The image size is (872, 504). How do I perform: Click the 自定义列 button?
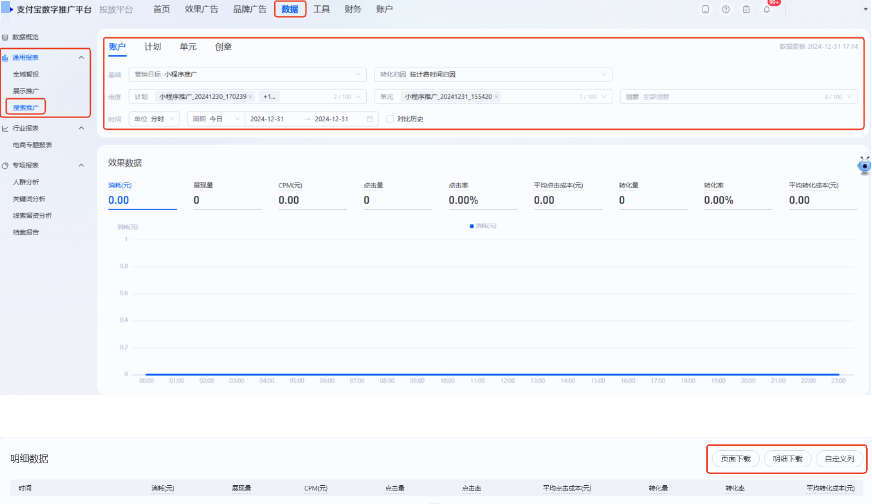coord(839,459)
